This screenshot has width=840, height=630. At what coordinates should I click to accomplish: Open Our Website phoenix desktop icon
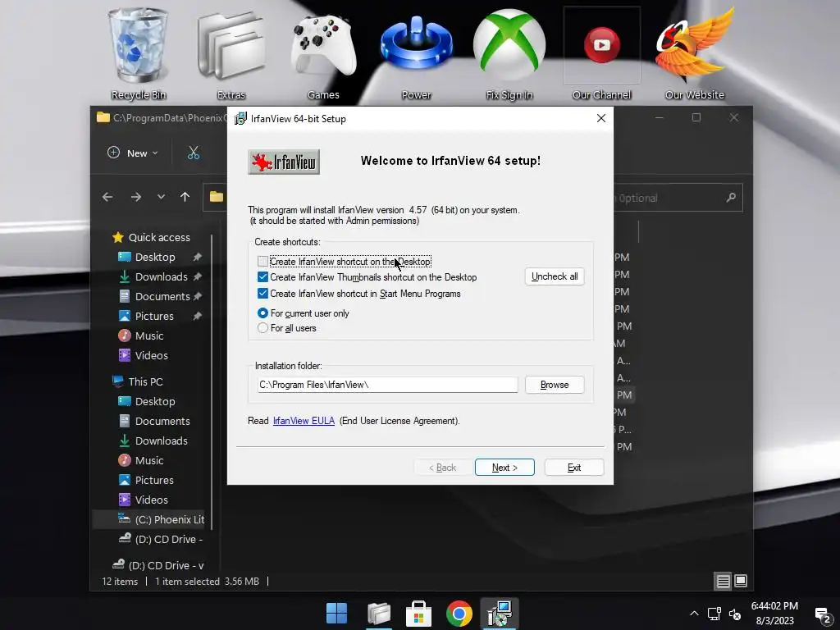[x=694, y=53]
